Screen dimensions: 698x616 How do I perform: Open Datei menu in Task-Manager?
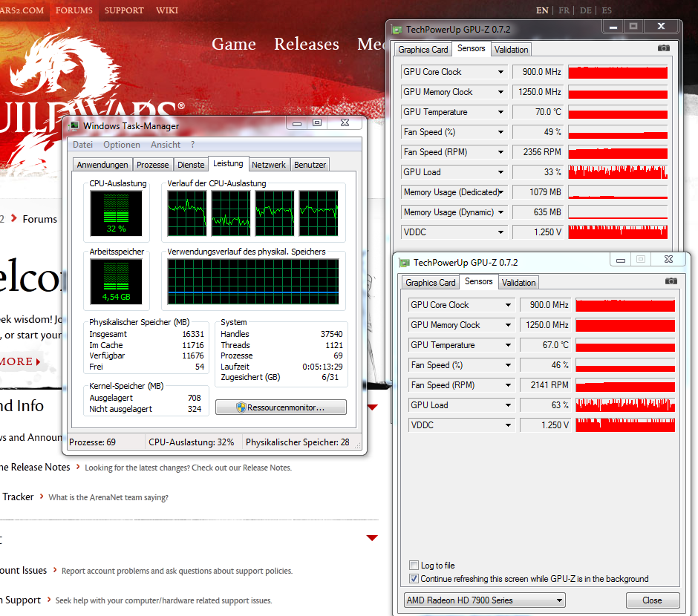pos(83,145)
